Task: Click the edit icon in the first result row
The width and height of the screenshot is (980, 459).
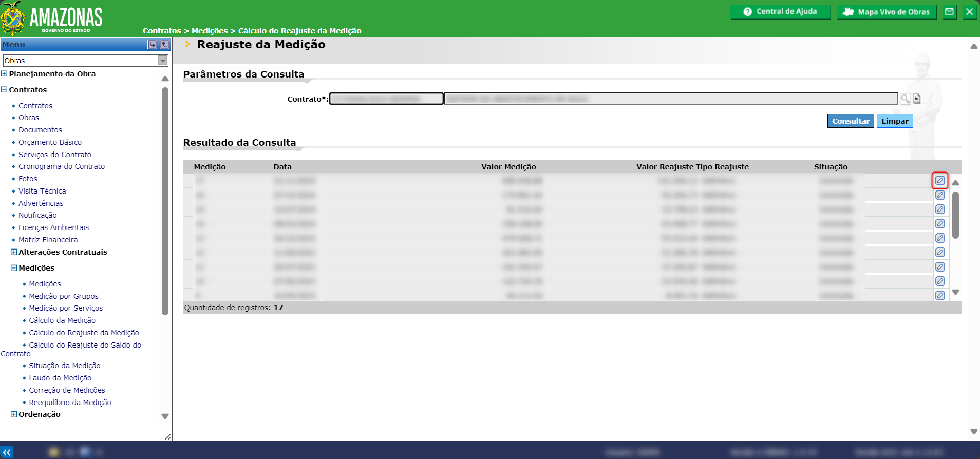Action: [940, 181]
